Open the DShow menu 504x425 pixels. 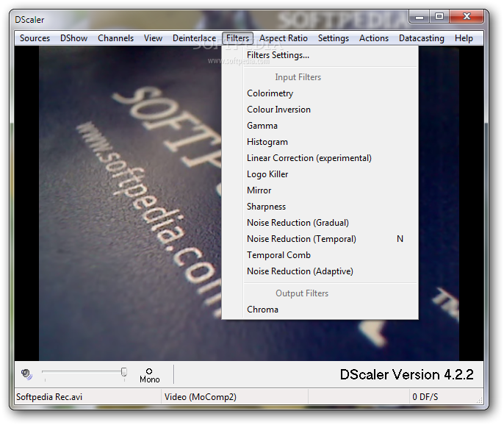click(73, 38)
